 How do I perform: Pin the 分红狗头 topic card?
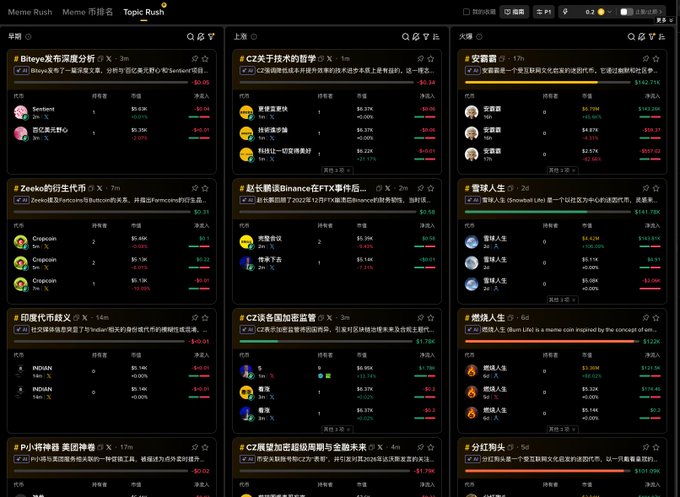click(x=646, y=447)
